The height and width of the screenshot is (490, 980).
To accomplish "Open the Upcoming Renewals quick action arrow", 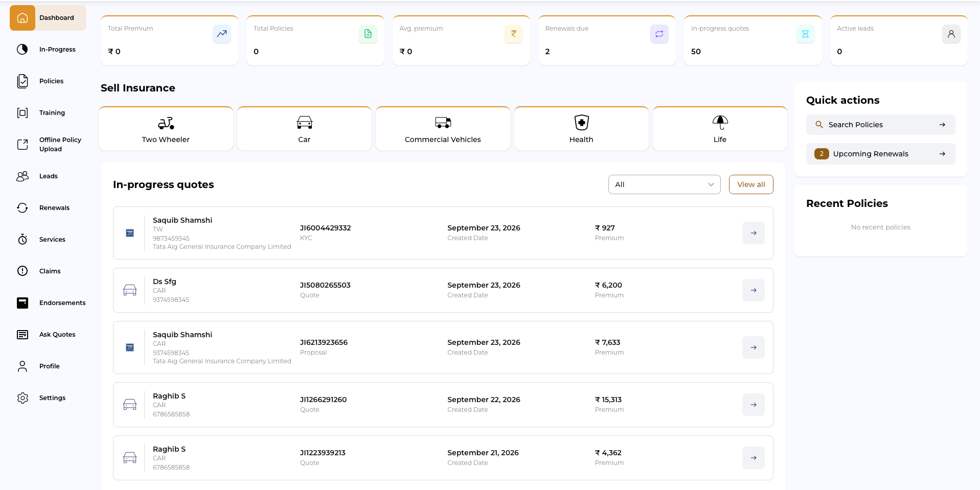I will [942, 154].
